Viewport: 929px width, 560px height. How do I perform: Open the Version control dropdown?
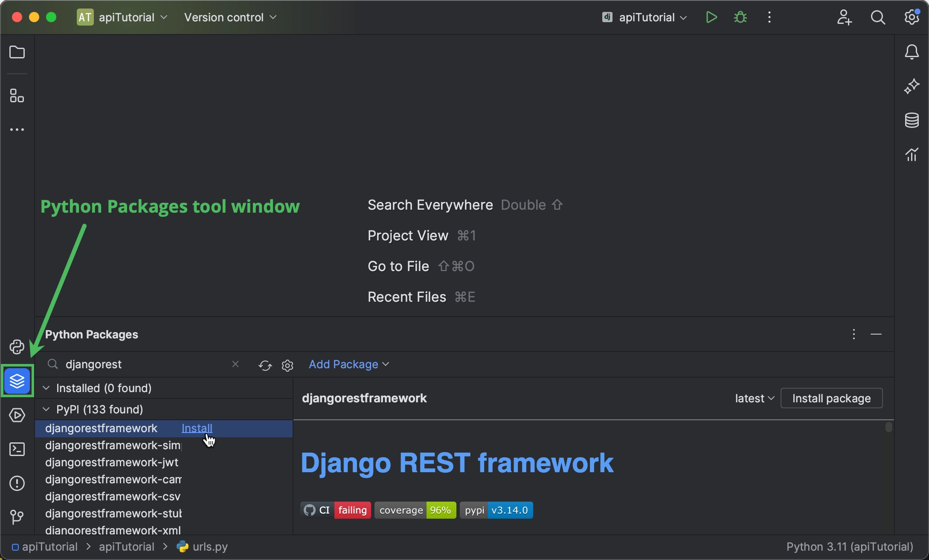coord(230,17)
